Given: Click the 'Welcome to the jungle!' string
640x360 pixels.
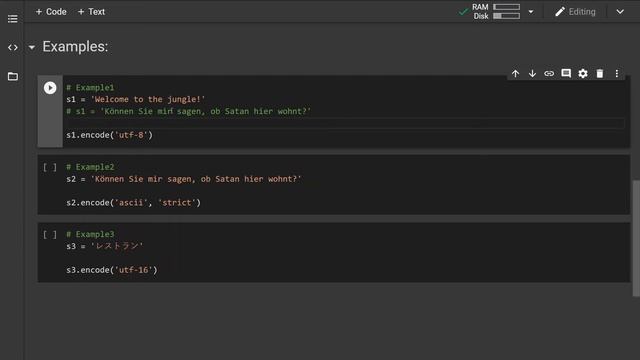Looking at the screenshot, I should click(x=148, y=100).
